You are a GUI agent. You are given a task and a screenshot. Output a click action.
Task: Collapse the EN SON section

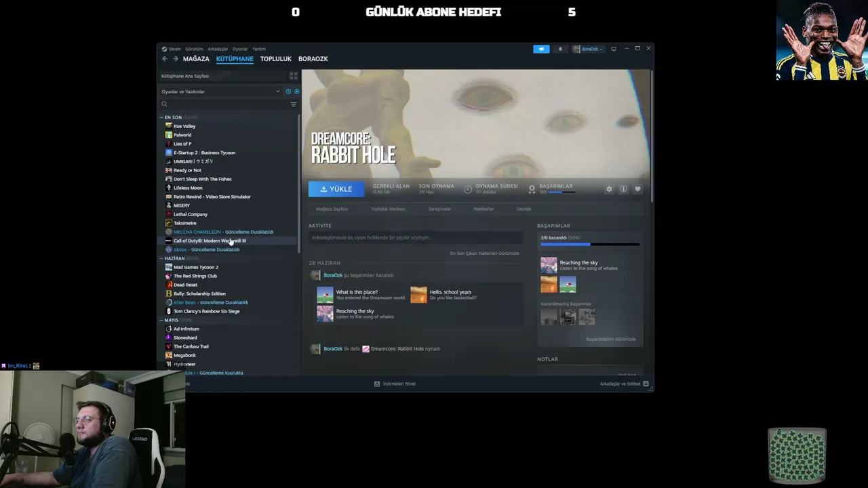161,117
